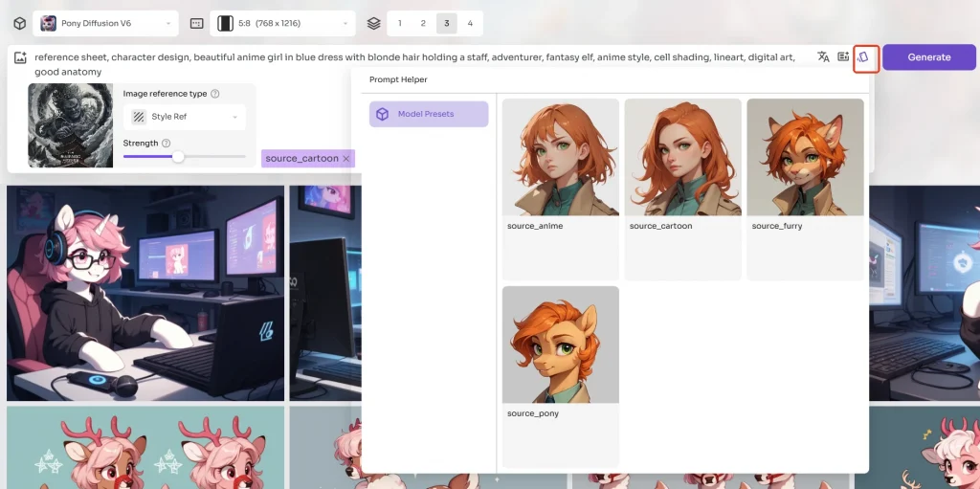
Task: Set image count to 3
Action: [446, 23]
